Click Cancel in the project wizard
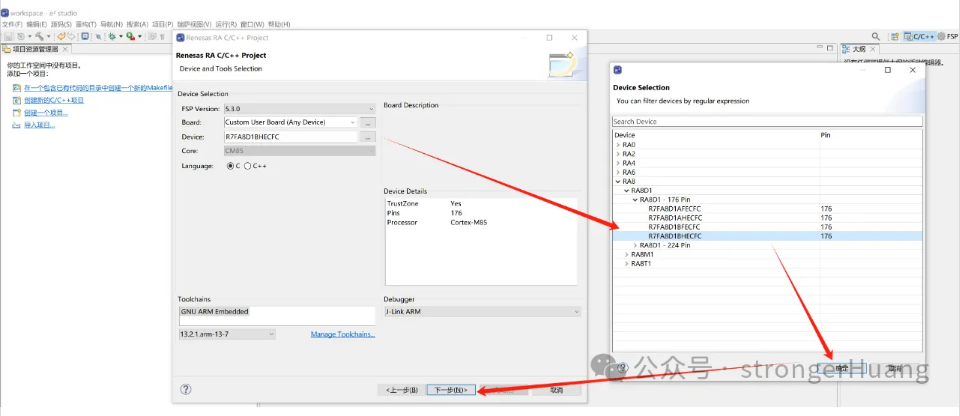Screen dimensions: 960x416 point(556,390)
